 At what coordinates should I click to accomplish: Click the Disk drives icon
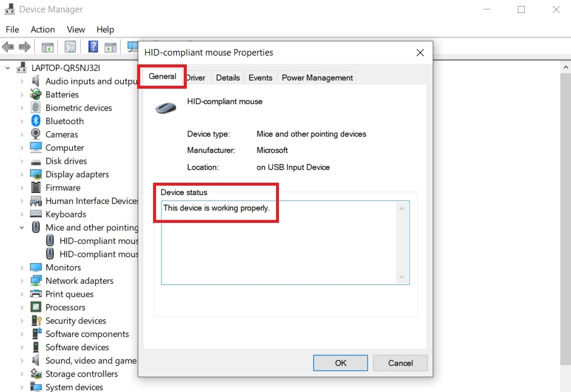click(x=35, y=161)
